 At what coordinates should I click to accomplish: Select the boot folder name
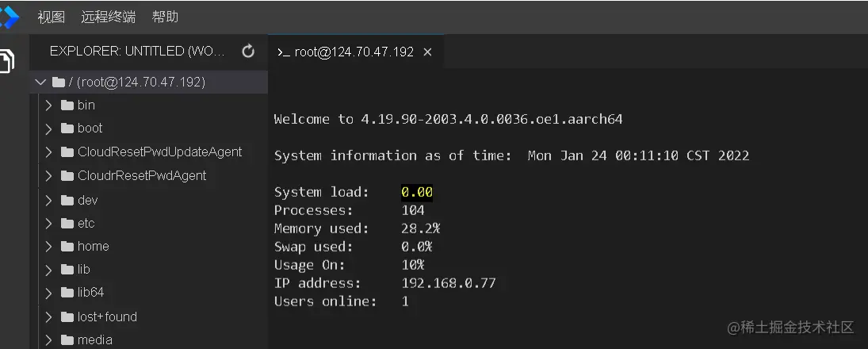[x=90, y=128]
